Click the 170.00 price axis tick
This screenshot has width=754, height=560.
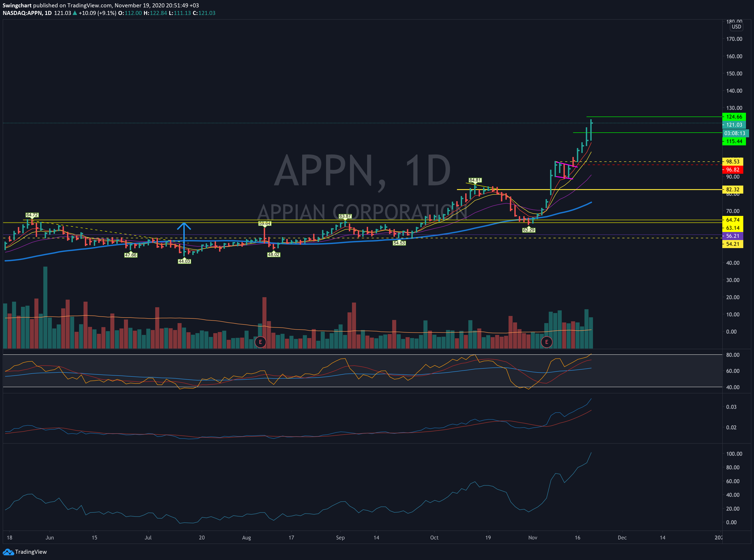(734, 39)
